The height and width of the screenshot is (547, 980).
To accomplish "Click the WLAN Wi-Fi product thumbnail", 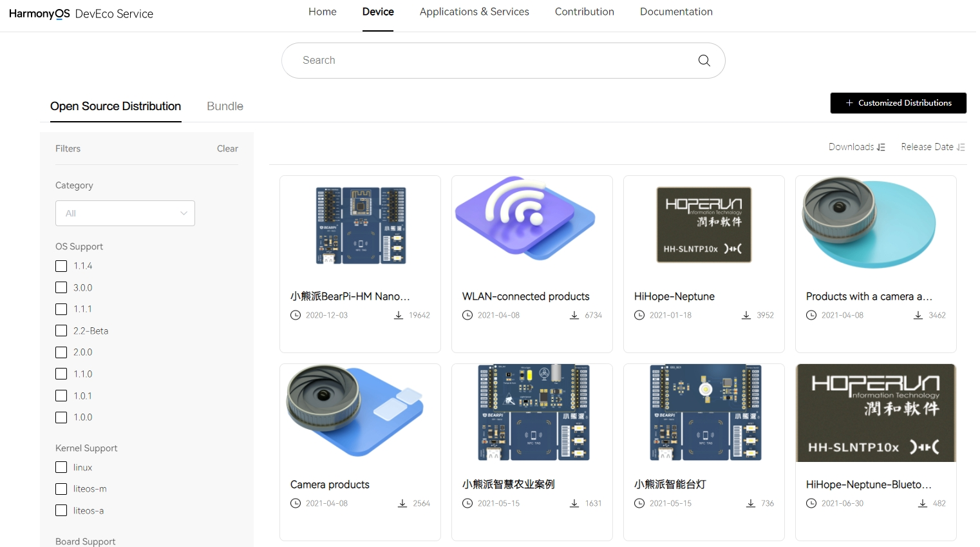I will (525, 219).
